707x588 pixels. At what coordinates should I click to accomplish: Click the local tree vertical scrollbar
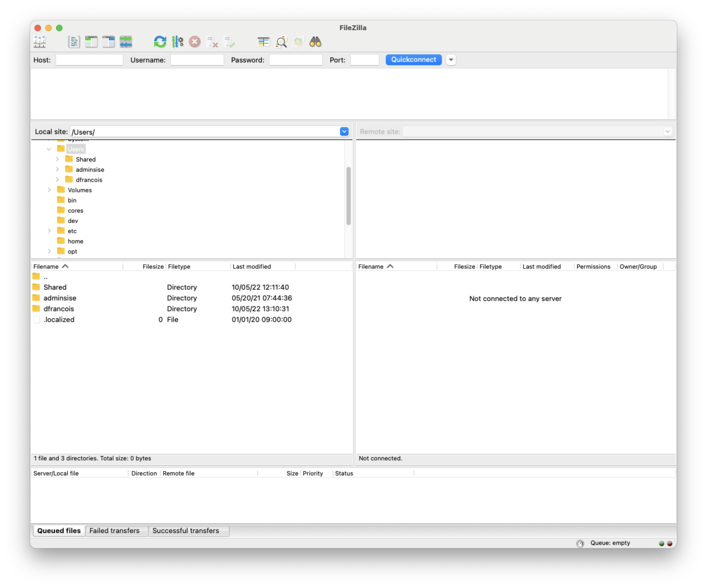pyautogui.click(x=348, y=196)
